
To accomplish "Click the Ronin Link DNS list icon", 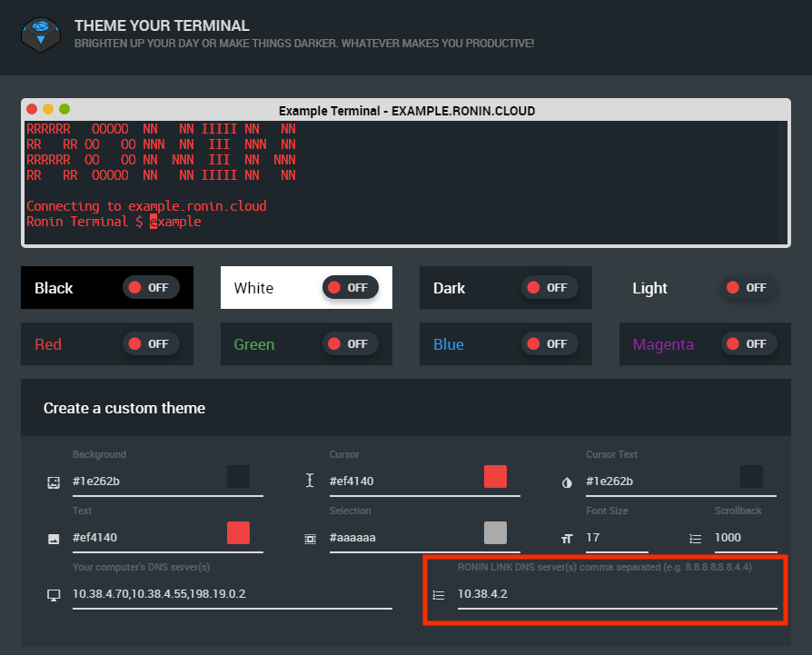I will 439,595.
